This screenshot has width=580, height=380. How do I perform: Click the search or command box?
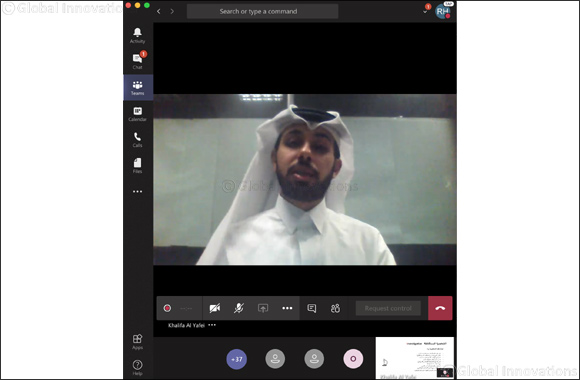coord(262,11)
